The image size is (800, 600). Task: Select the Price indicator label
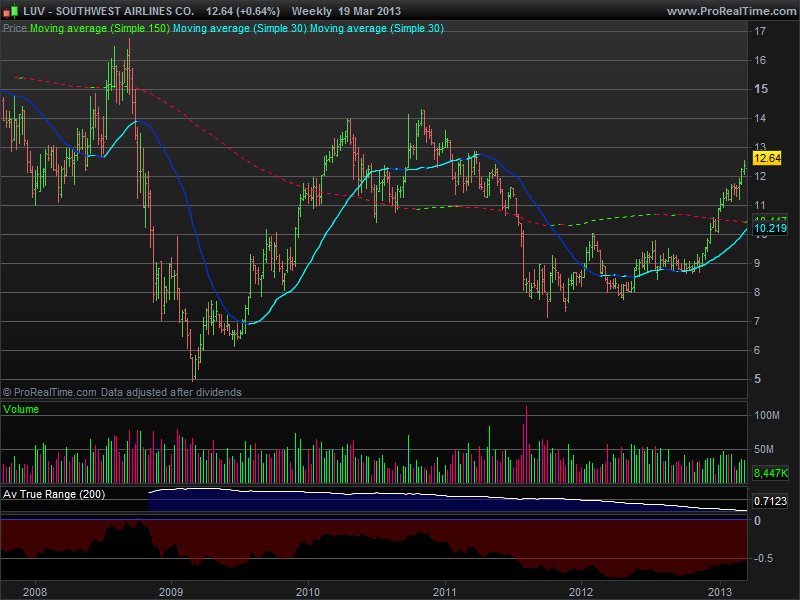(15, 28)
